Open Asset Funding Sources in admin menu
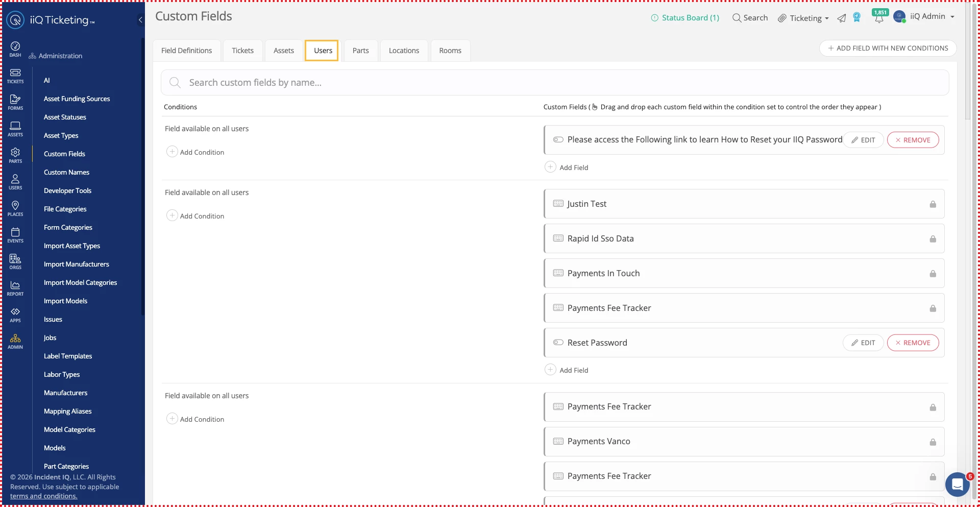Viewport: 980px width, 507px height. pos(77,99)
